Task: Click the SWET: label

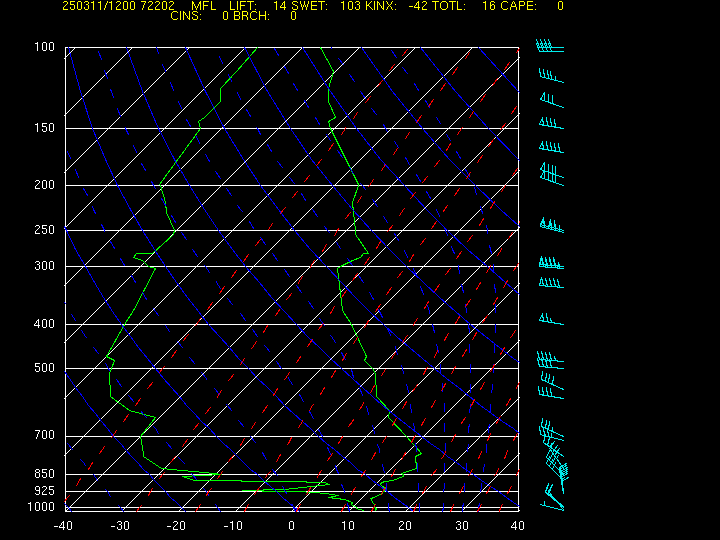Action: [309, 6]
